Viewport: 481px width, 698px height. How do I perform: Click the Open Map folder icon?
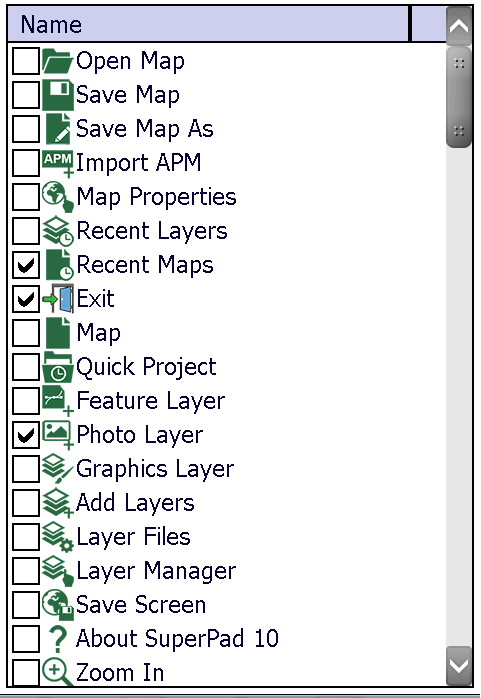57,61
